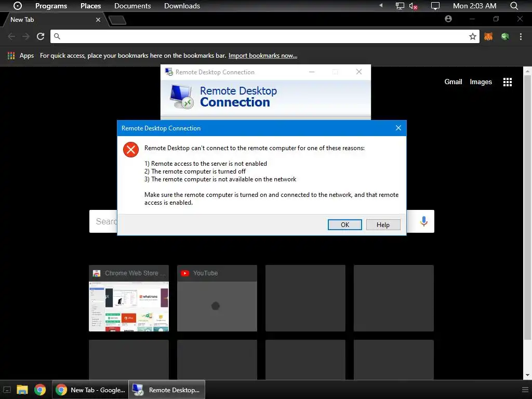Open the Downloads menu
532x399 pixels.
(182, 6)
